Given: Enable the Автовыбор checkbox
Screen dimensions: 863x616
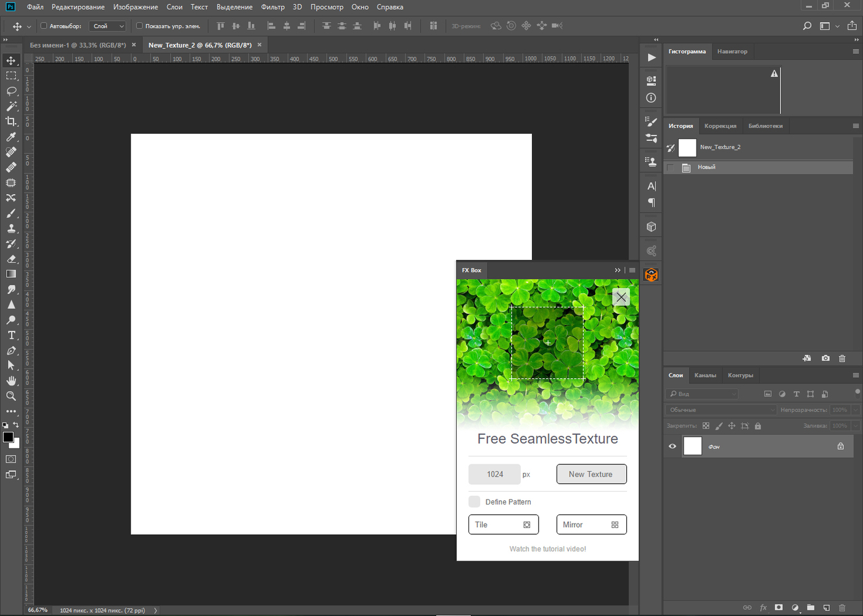Looking at the screenshot, I should point(44,26).
